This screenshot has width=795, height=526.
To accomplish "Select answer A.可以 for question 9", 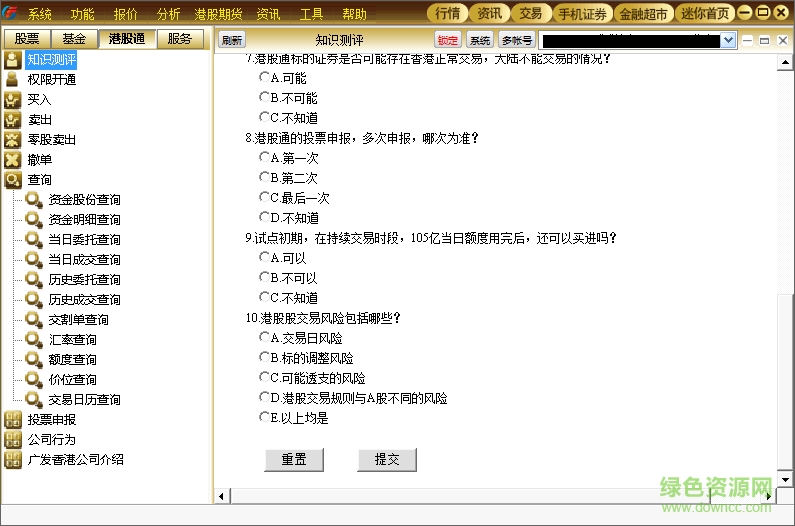I will point(264,257).
